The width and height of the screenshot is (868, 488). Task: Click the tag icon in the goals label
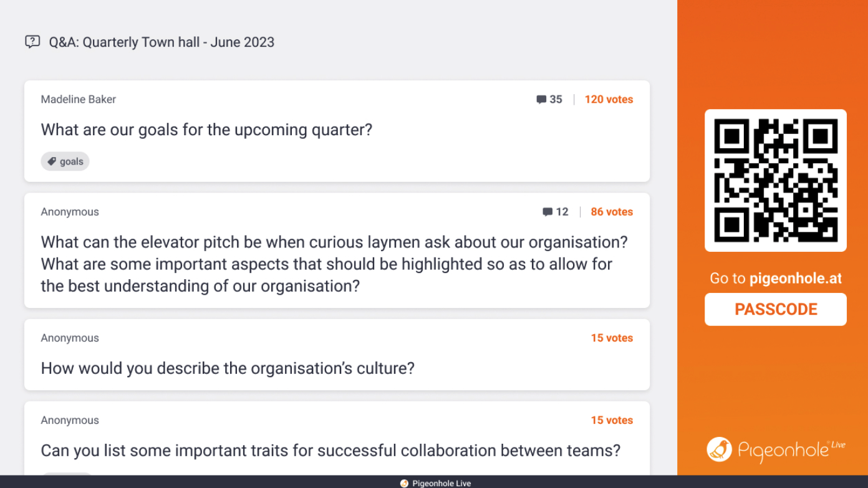(x=52, y=161)
